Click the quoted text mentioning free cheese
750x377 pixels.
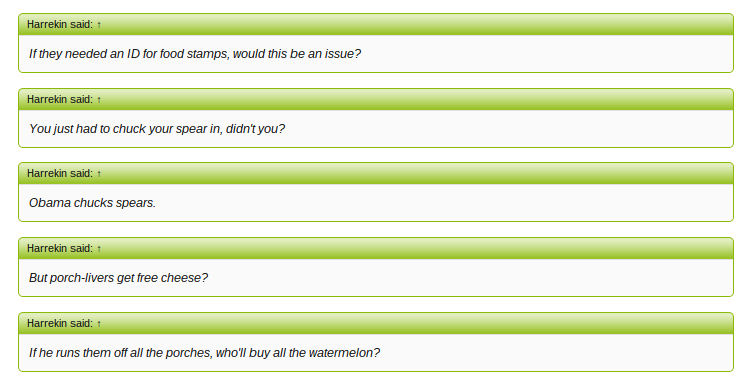pyautogui.click(x=118, y=278)
